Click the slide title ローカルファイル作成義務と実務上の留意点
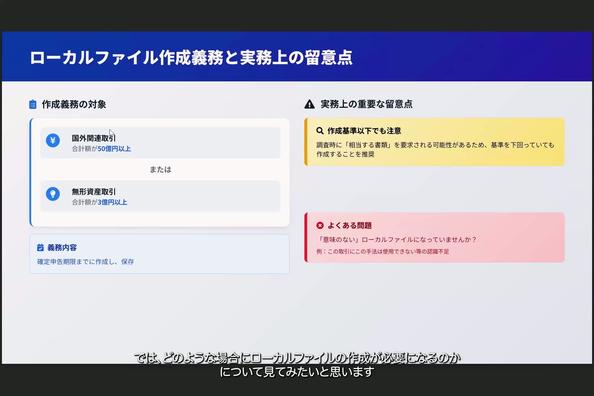This screenshot has height=396, width=594. click(191, 58)
